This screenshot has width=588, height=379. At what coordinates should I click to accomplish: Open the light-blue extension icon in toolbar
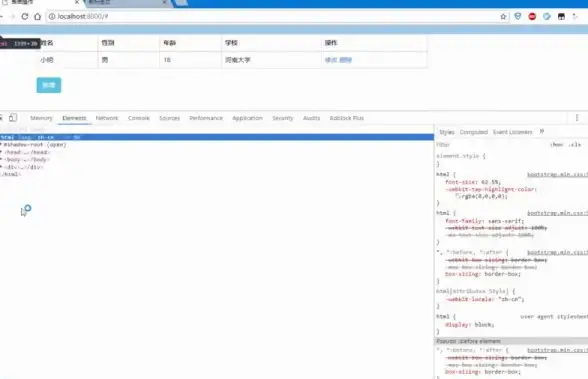pos(547,16)
